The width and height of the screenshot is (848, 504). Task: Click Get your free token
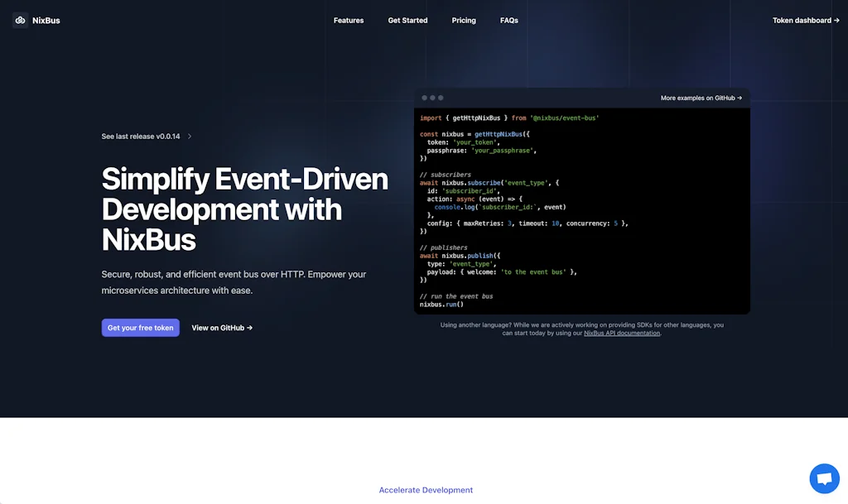coord(140,327)
